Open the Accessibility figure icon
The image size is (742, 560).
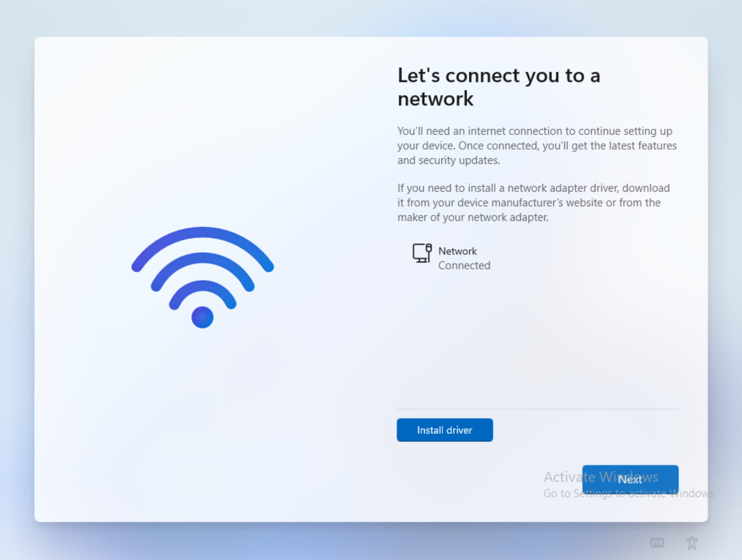[692, 543]
